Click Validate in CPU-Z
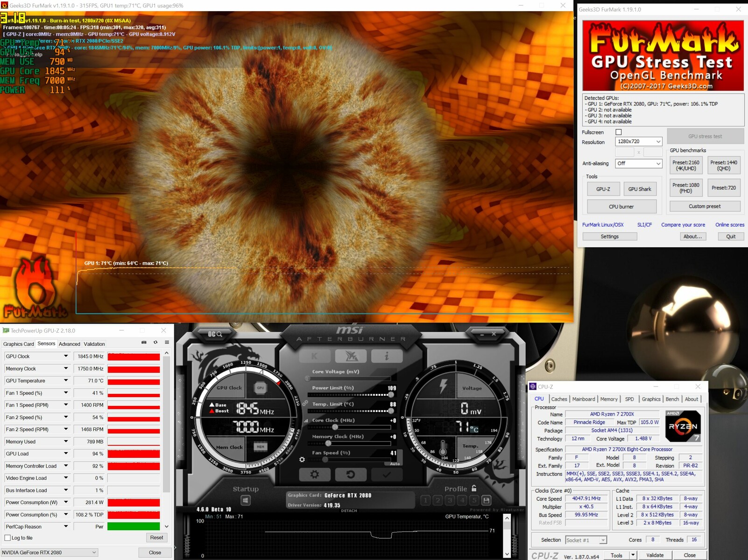The height and width of the screenshot is (560, 748). pyautogui.click(x=655, y=555)
